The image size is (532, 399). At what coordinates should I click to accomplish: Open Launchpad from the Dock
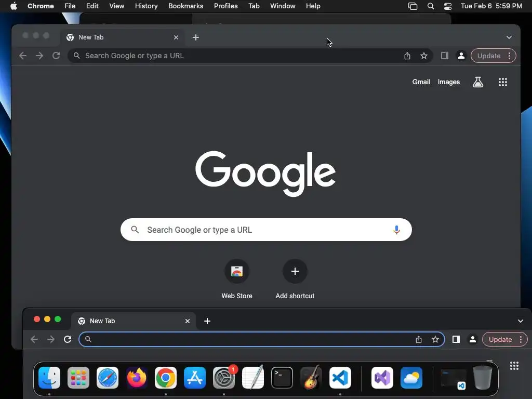coord(78,377)
